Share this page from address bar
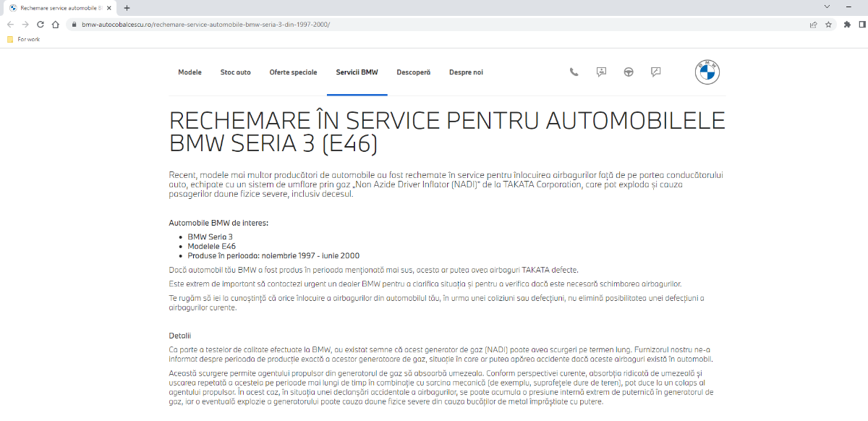 click(x=814, y=24)
